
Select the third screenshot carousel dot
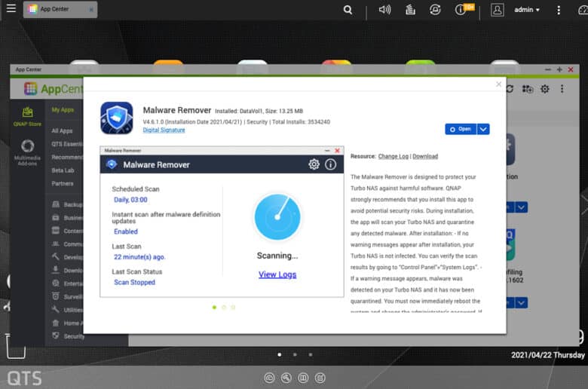(x=233, y=308)
